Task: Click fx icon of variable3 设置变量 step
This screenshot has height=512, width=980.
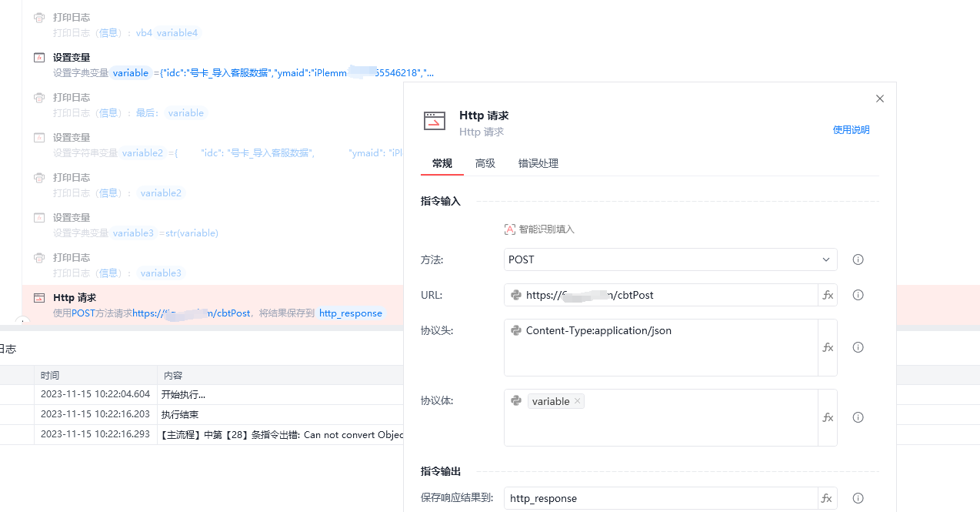Action: click(39, 218)
